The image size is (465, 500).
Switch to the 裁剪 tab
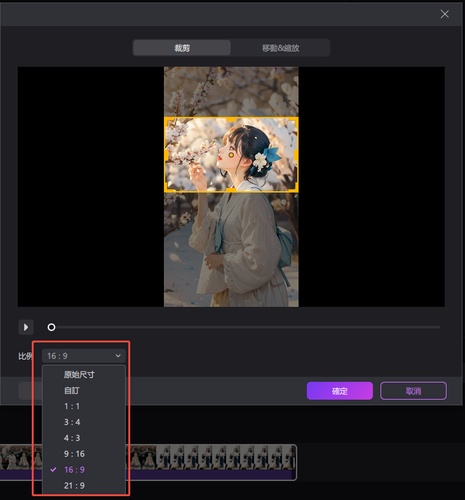point(182,48)
